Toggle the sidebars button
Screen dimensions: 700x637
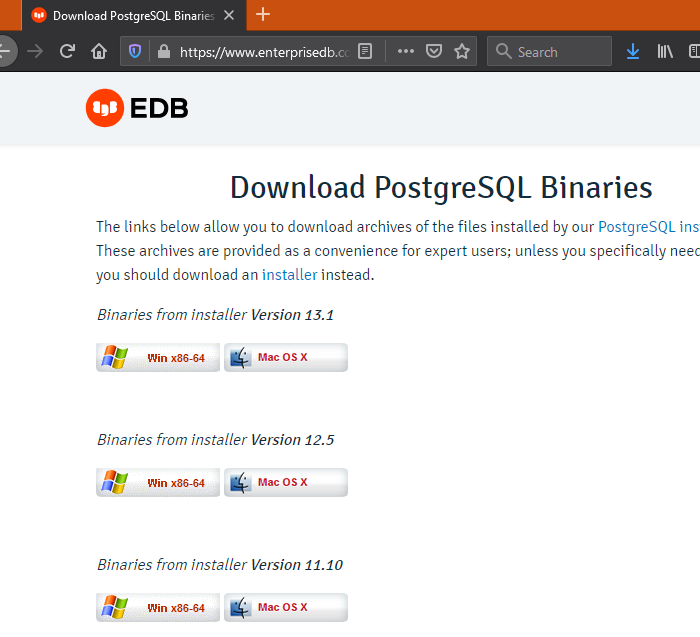point(694,51)
